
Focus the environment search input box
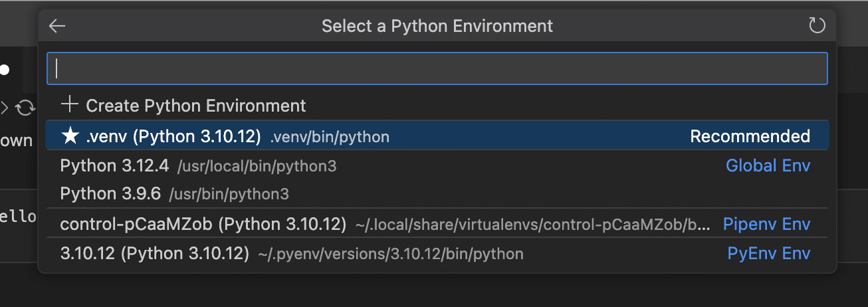click(x=437, y=68)
